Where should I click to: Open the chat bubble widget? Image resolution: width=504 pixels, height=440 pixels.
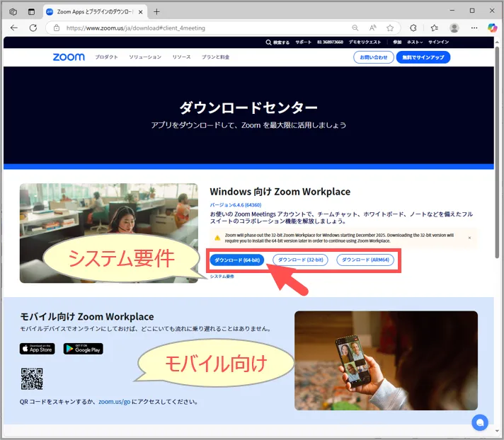[x=480, y=422]
